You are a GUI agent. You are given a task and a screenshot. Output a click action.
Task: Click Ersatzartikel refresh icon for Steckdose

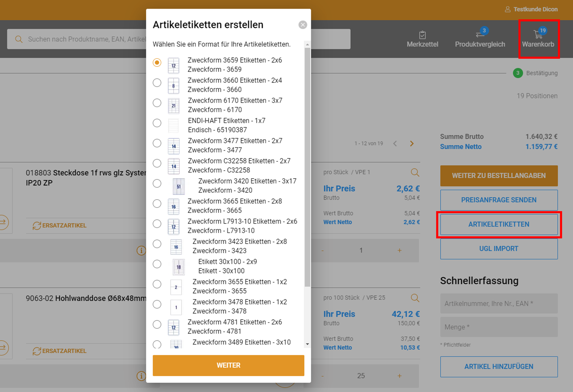point(37,225)
